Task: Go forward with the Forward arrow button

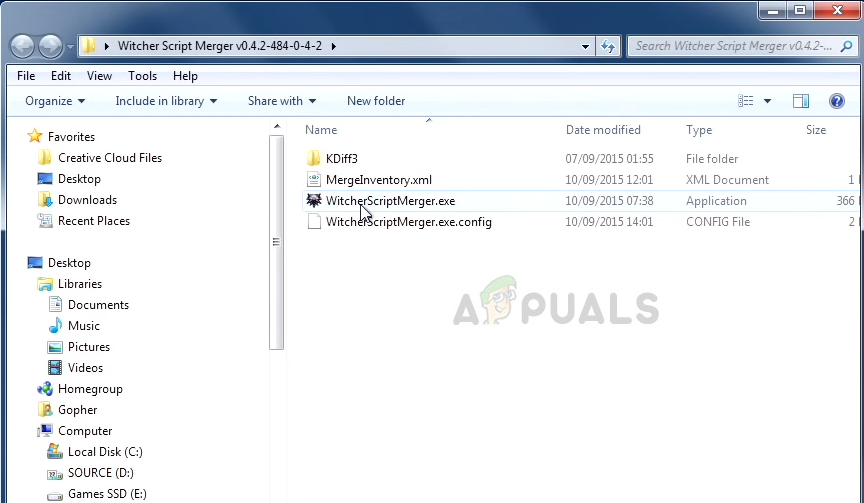Action: (50, 46)
